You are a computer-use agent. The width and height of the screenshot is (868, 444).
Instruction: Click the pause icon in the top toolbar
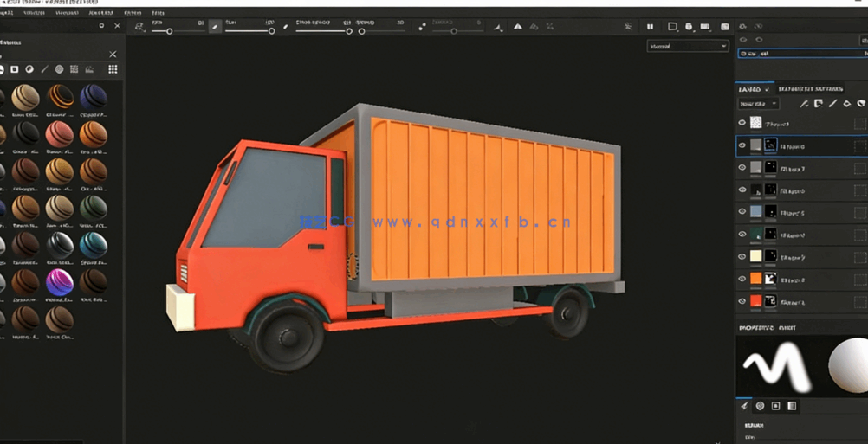coord(650,27)
